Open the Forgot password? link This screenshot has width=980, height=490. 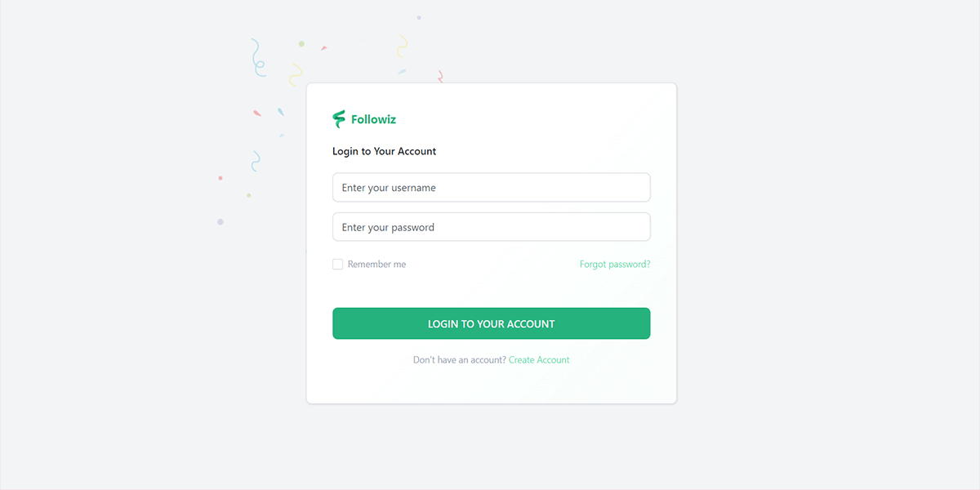615,265
